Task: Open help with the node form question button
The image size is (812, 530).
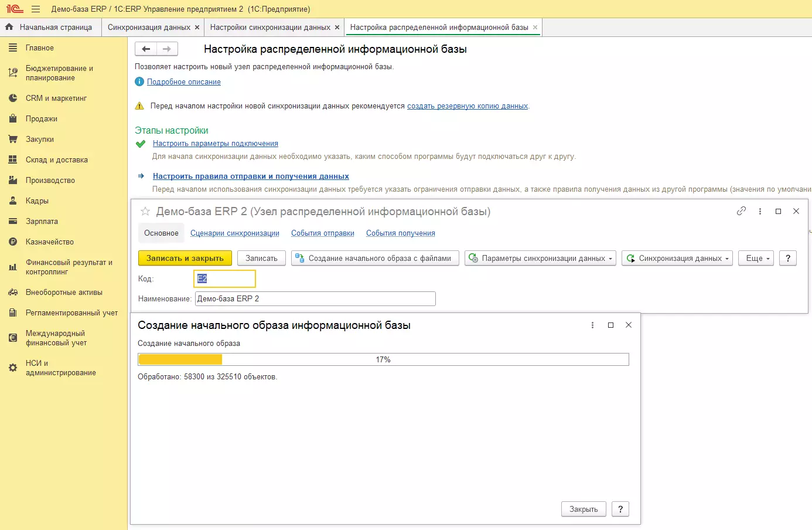Action: (788, 259)
